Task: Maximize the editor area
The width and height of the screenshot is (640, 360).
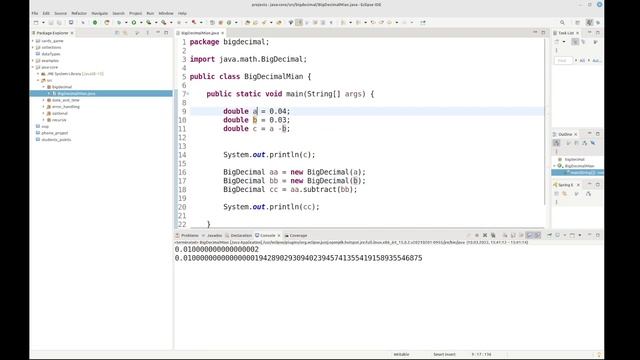Action: point(543,33)
